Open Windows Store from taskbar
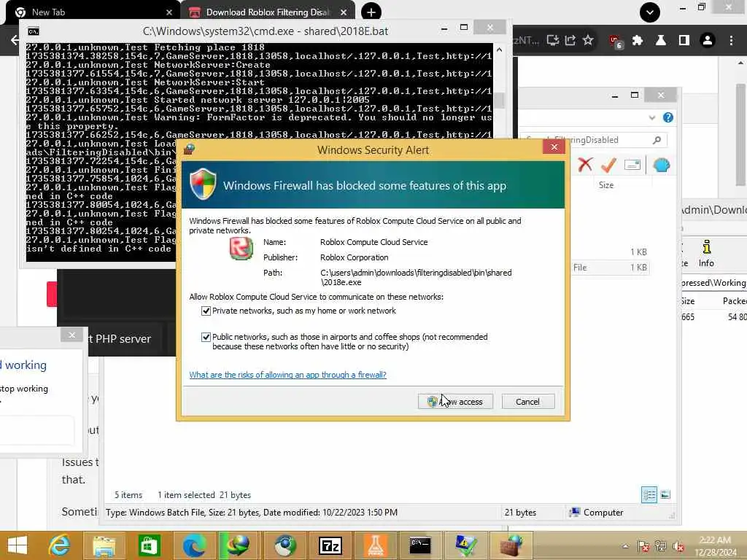This screenshot has height=560, width=747. [x=149, y=545]
